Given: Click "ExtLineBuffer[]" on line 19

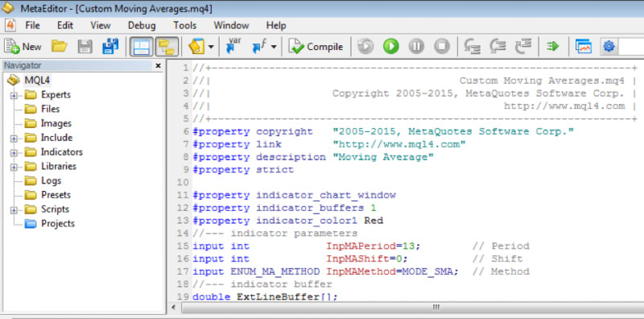Looking at the screenshot, I should tap(284, 296).
